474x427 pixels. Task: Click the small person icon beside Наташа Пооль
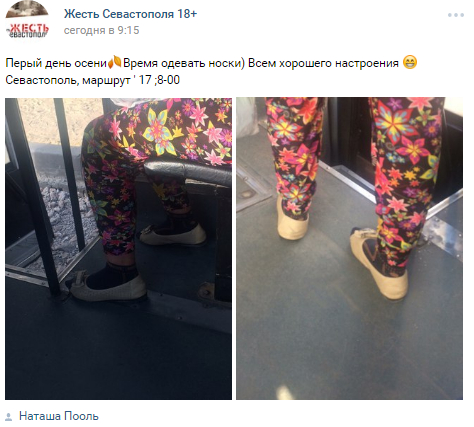[x=9, y=416]
